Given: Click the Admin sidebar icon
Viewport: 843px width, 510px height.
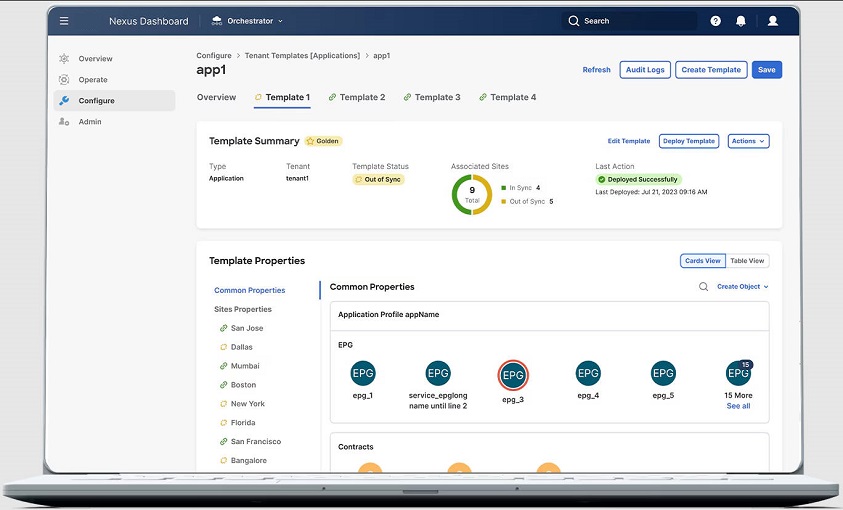Looking at the screenshot, I should point(64,122).
